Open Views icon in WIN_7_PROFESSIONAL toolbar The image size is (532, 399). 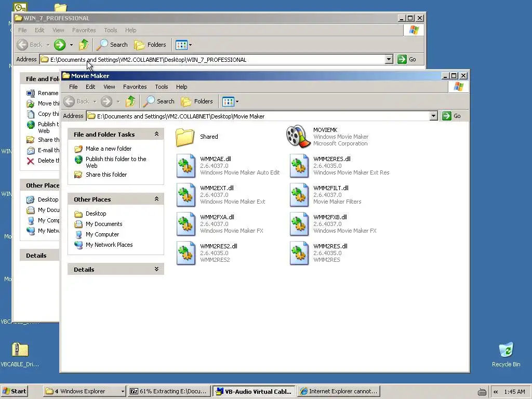point(181,45)
